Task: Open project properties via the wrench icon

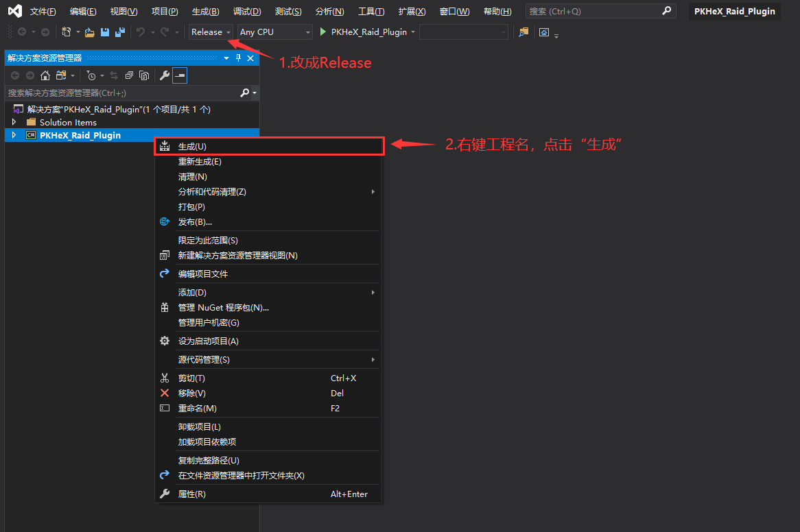Action: 165,75
